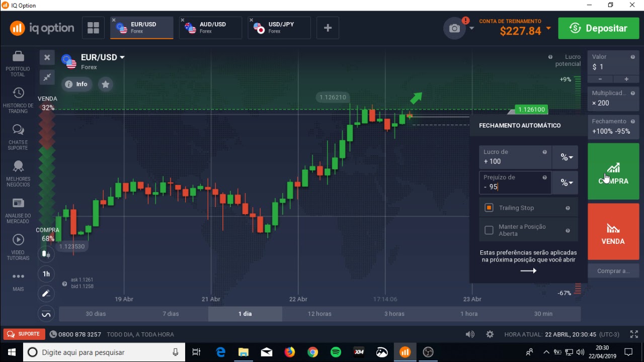644x362 pixels.
Task: Open the settings gear icon
Action: pyautogui.click(x=490, y=334)
